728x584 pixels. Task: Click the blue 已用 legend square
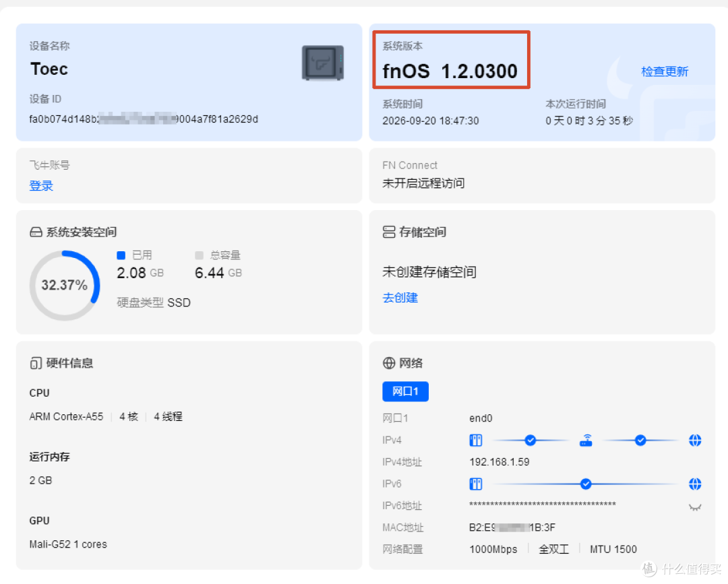(121, 255)
